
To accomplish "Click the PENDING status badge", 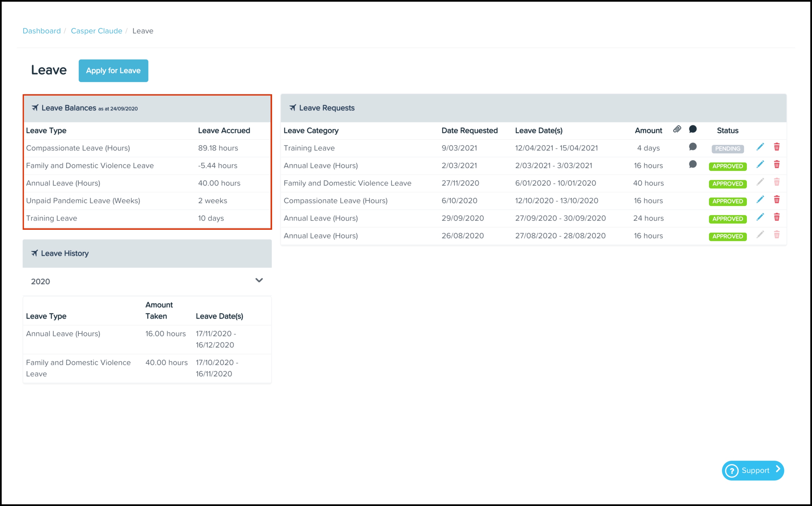I will [727, 149].
